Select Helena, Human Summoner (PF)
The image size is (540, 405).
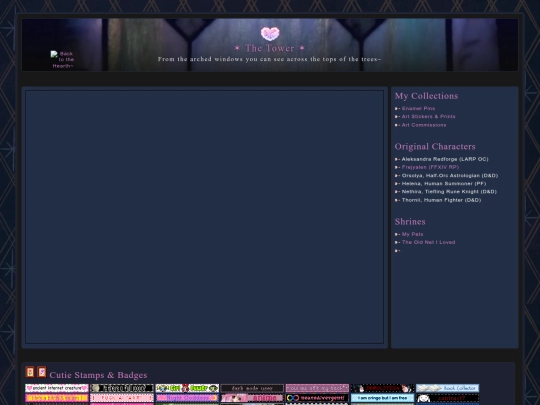coord(444,184)
